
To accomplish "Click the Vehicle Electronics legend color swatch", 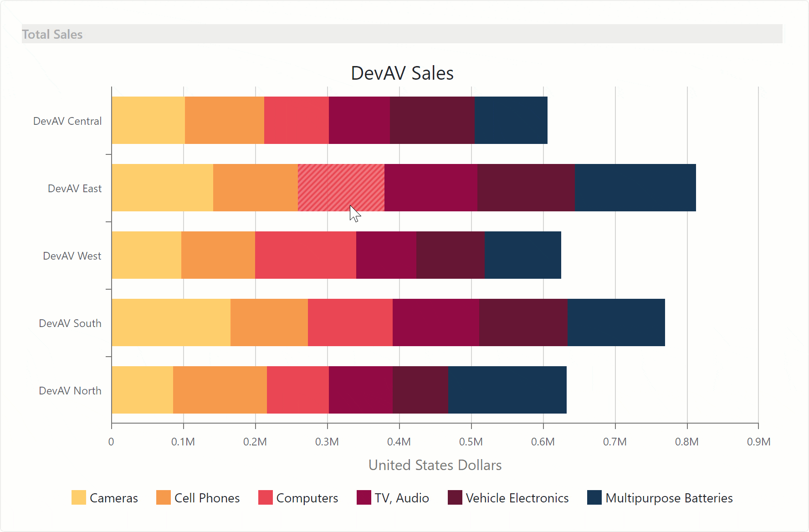I will 455,497.
